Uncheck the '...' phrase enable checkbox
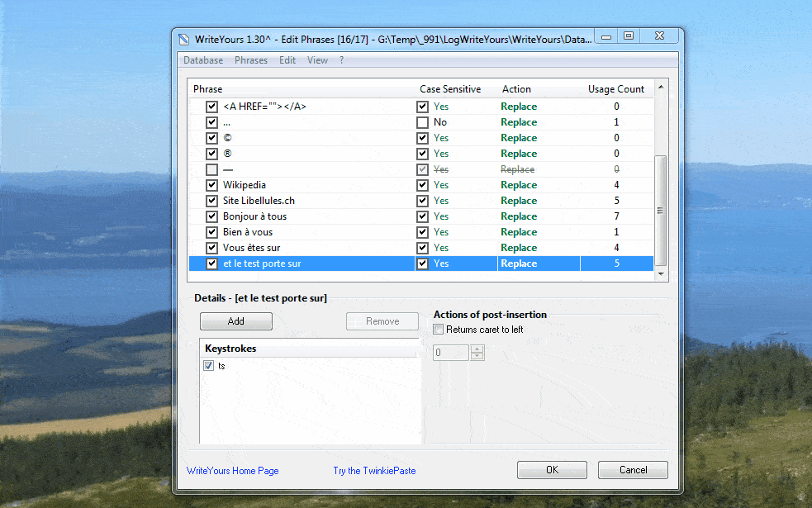Screen dimensions: 812x508 (211, 122)
